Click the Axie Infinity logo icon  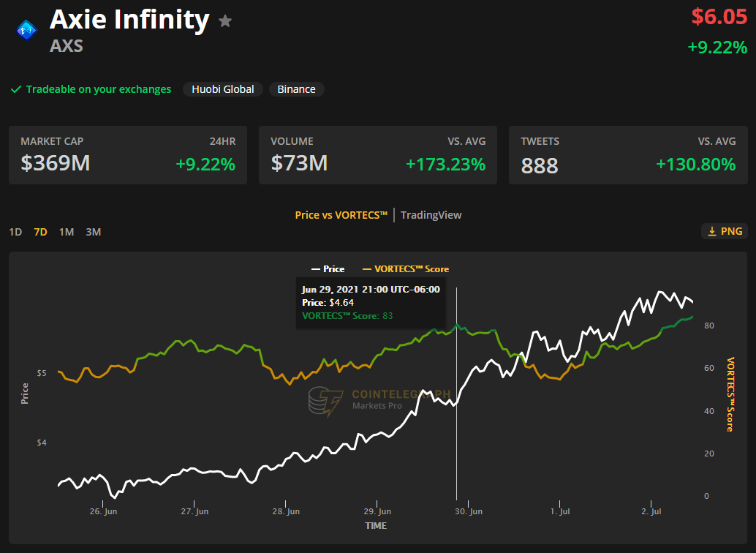(26, 29)
